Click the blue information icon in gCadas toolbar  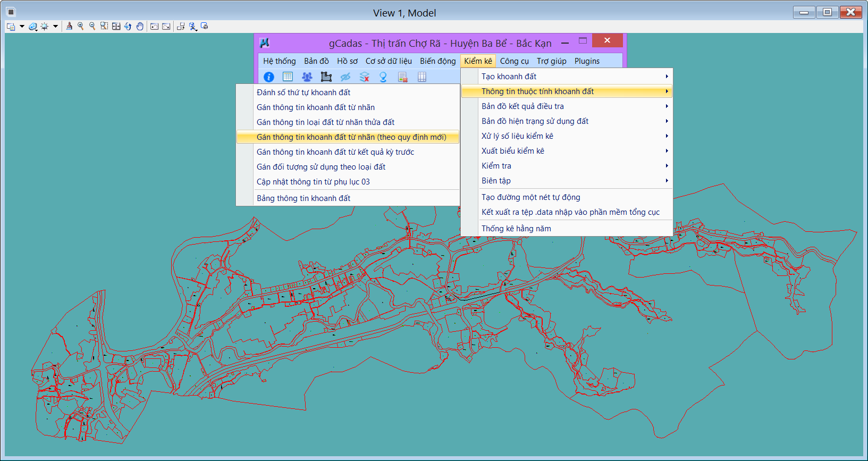pos(269,77)
